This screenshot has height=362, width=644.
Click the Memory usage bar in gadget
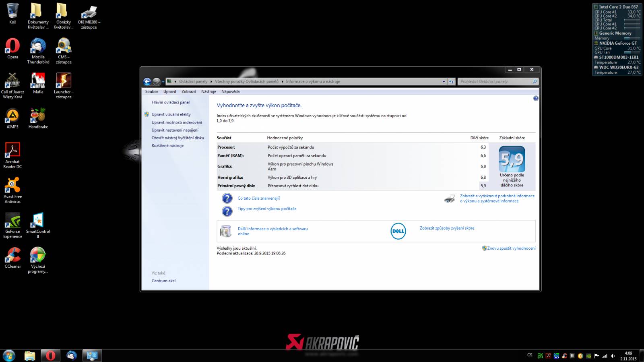(x=632, y=38)
